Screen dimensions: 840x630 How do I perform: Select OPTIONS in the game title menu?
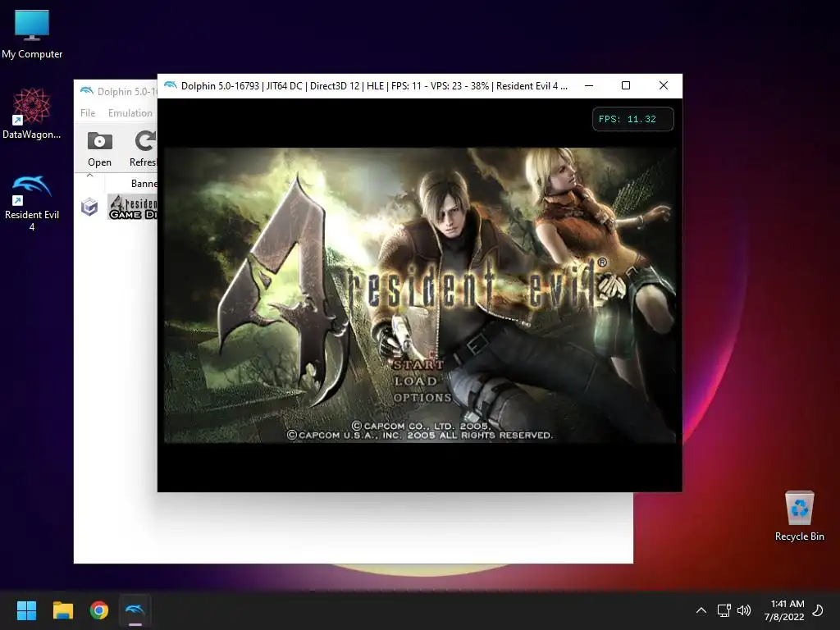tap(422, 398)
